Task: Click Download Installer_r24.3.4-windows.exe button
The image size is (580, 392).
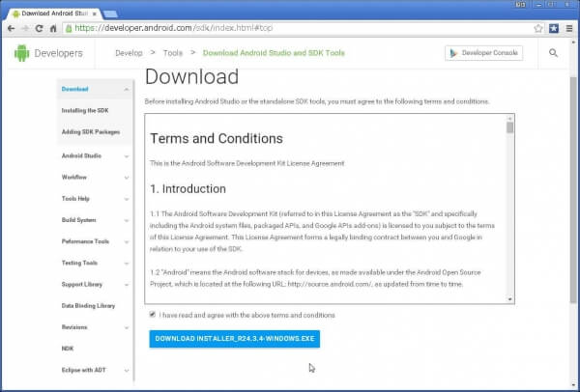Action: coord(235,339)
